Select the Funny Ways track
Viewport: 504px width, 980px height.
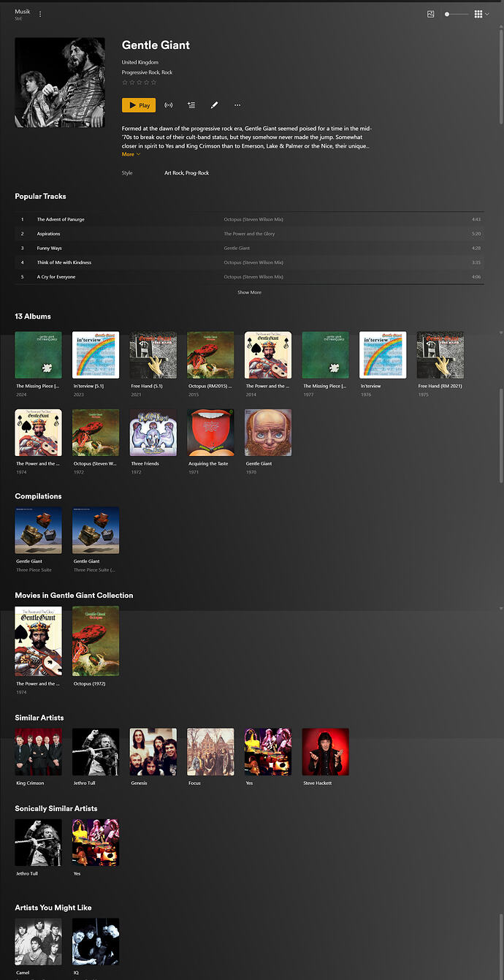249,248
